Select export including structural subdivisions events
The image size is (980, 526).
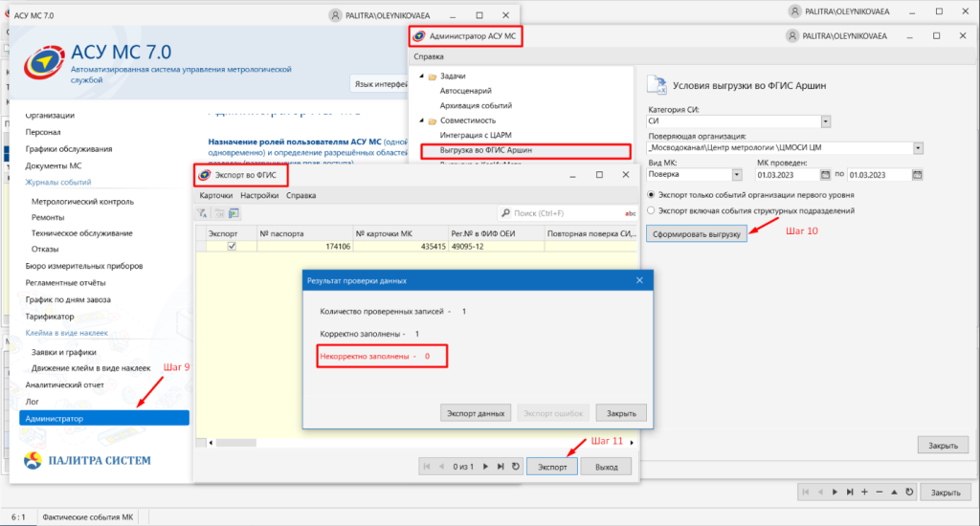click(x=651, y=210)
